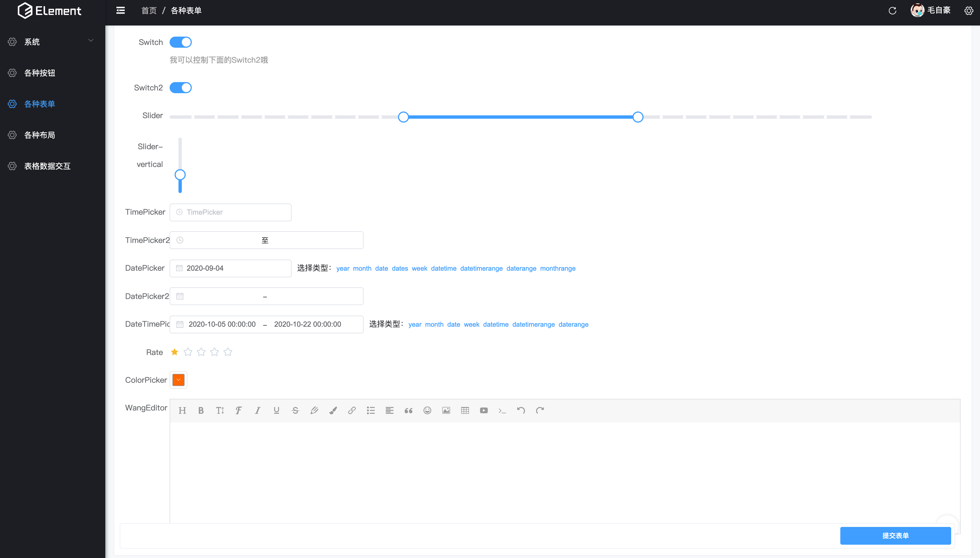Select 'daterange' type for DateTimePicker
The height and width of the screenshot is (558, 980).
coord(573,324)
